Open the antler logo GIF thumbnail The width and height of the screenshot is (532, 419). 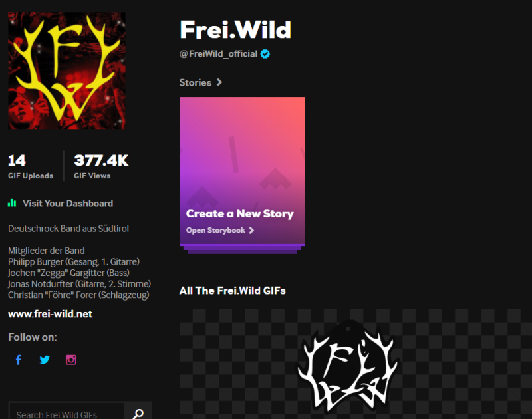(356, 364)
